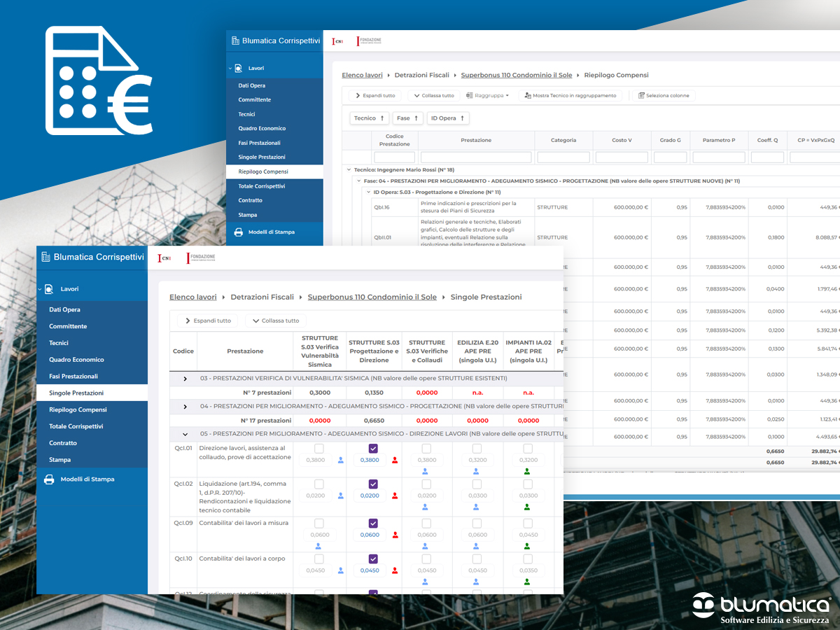This screenshot has width=840, height=630.
Task: Click red person icon in Qcl.02 row
Action: click(x=395, y=496)
